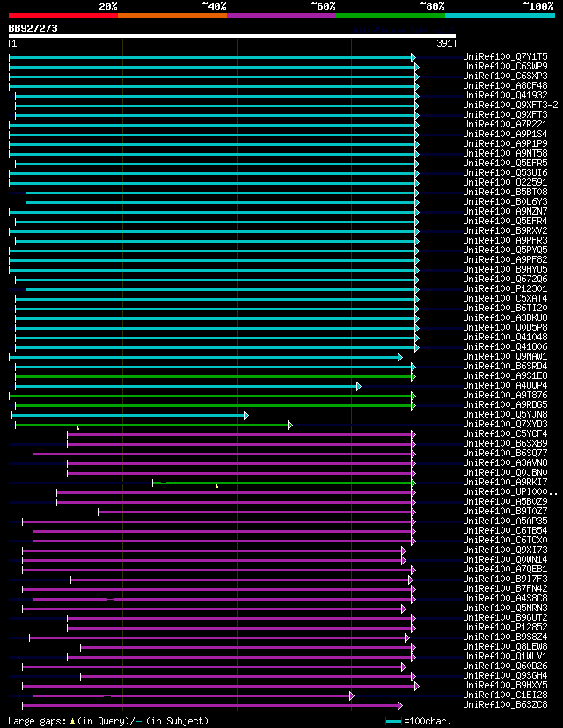Image resolution: width=563 pixels, height=728 pixels.
Task: Click the arrowhead ending the UniRef100_A4UQP4 bar
Action: click(359, 386)
